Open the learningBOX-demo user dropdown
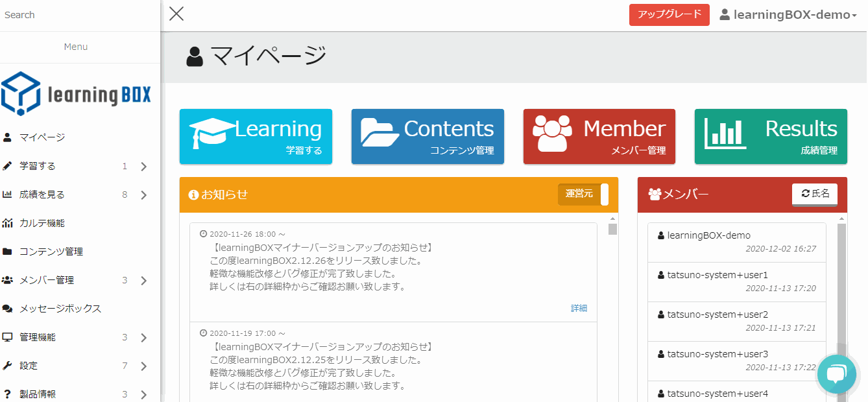868x402 pixels. [788, 15]
